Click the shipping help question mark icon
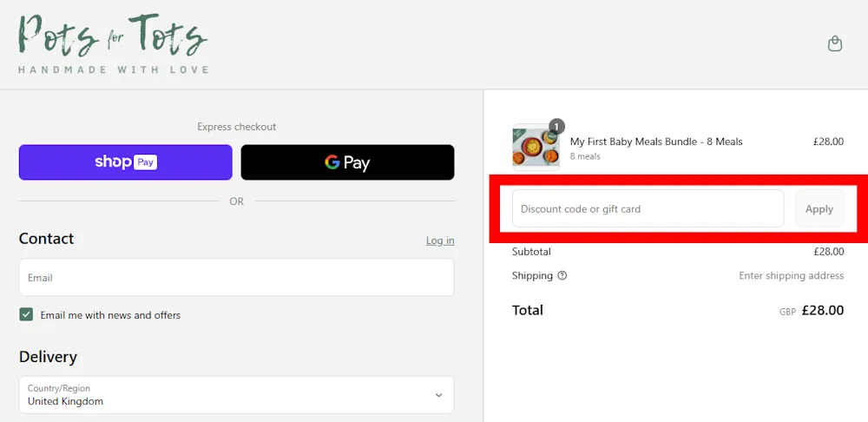The height and width of the screenshot is (422, 868). pos(562,276)
